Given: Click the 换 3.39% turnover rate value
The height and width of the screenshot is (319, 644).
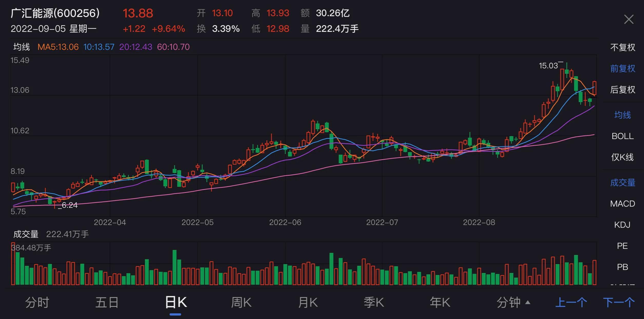Looking at the screenshot, I should click(218, 29).
